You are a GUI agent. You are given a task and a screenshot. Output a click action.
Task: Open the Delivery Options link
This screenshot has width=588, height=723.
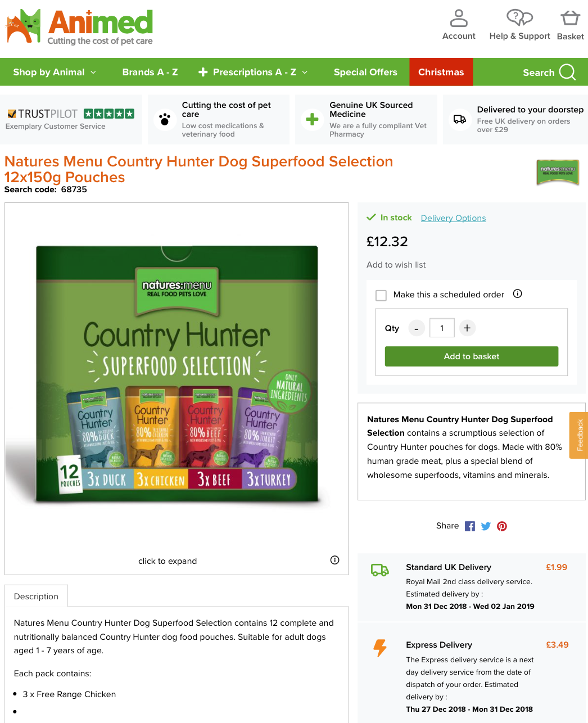pos(453,218)
